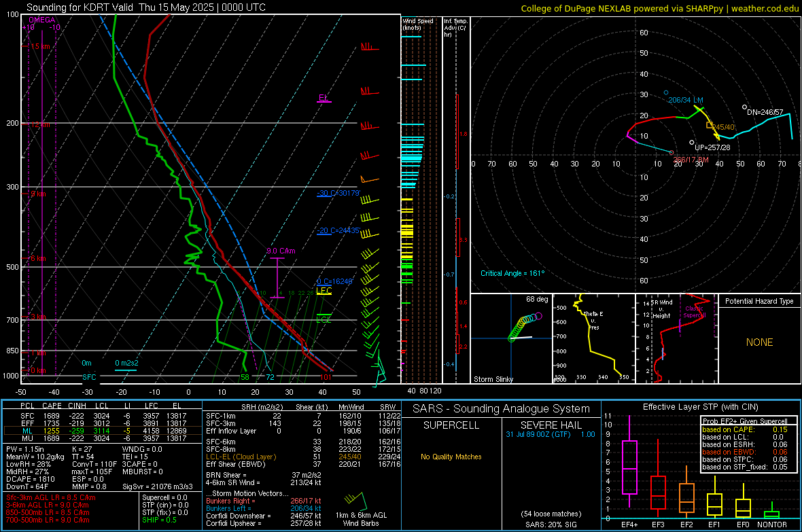The width and height of the screenshot is (802, 532).
Task: Click the 68 deg Storm Slinky value
Action: point(537,299)
